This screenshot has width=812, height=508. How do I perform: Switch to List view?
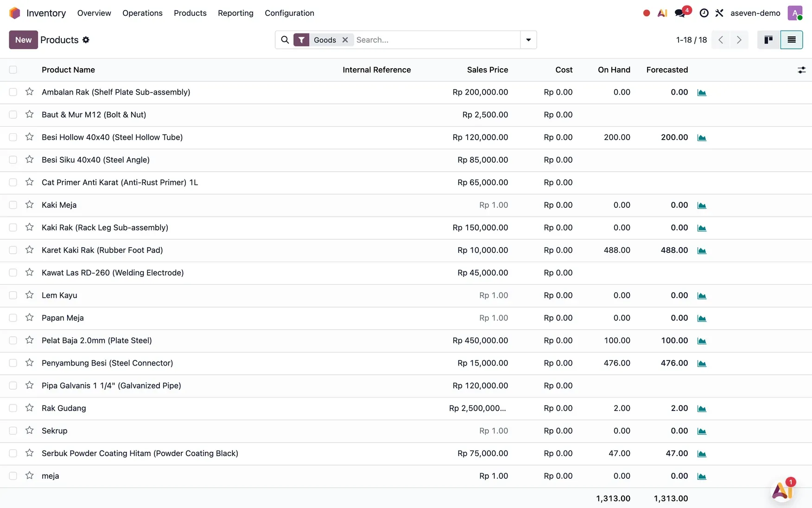792,40
